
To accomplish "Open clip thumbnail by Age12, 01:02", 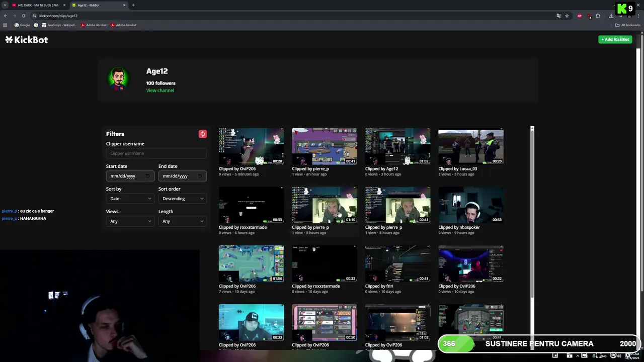I will pos(397,146).
